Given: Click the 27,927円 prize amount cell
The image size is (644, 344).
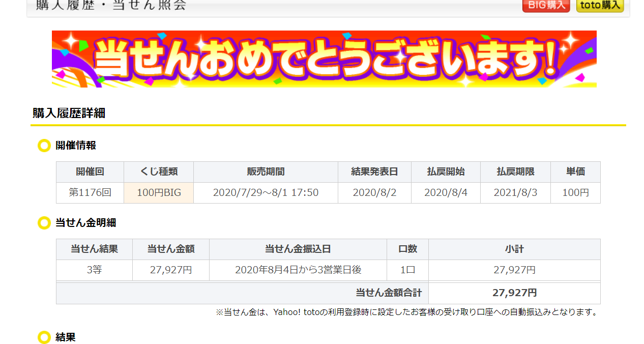Looking at the screenshot, I should [x=170, y=270].
